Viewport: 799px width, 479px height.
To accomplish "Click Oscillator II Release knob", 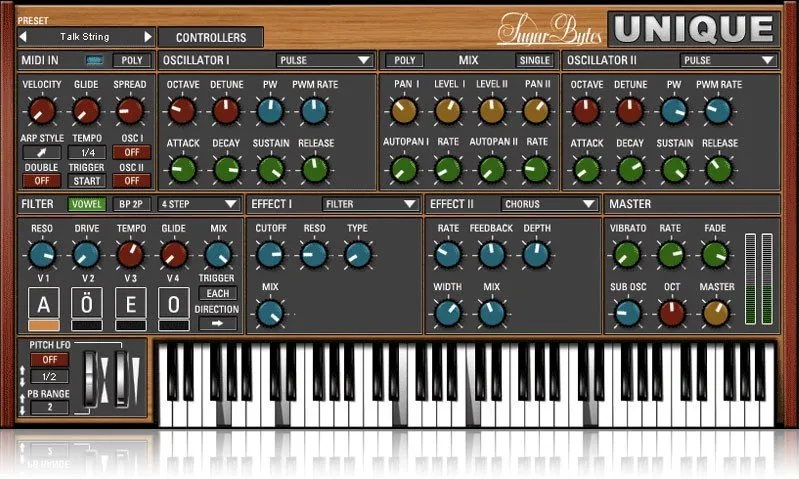I will pyautogui.click(x=719, y=170).
